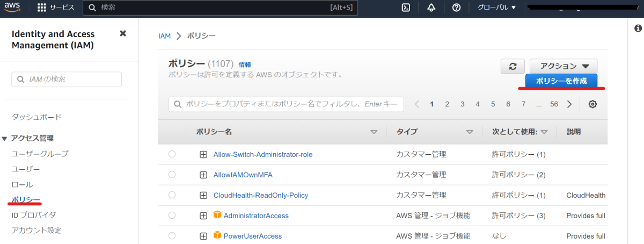The width and height of the screenshot is (644, 244).
Task: Open アカウント設定 in sidebar
Action: [x=36, y=231]
